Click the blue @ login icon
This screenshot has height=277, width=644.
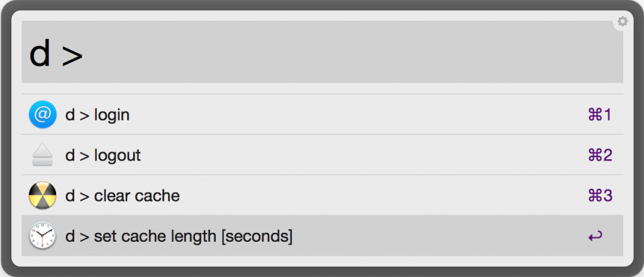[43, 115]
